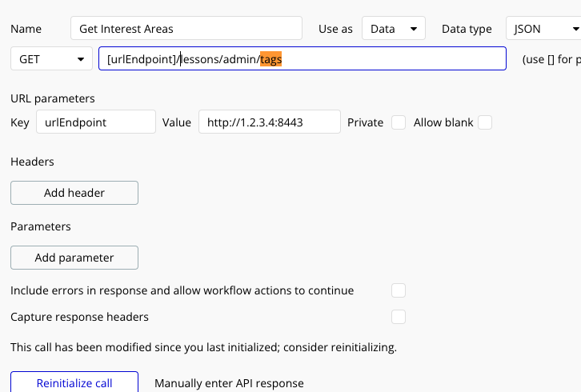Click the Name field with Get Interest Areas
The image size is (581, 392).
tap(186, 29)
